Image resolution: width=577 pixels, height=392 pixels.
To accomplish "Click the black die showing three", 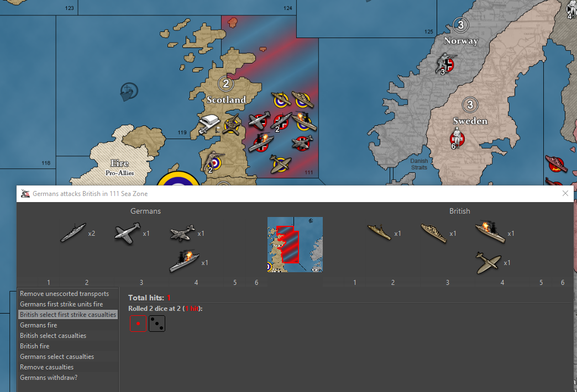I will [x=157, y=324].
